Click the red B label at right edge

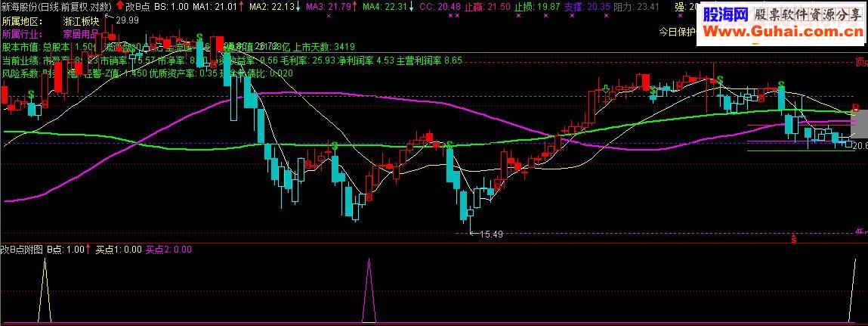856,107
